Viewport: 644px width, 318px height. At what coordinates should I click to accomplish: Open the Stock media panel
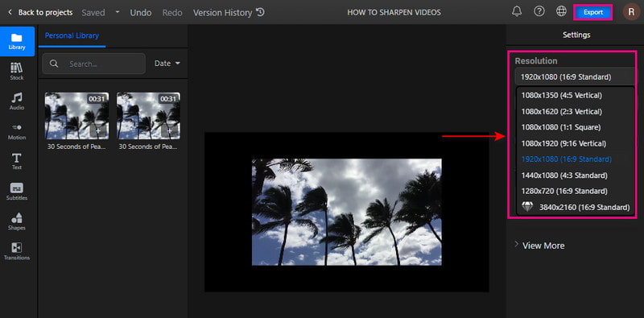pos(17,71)
